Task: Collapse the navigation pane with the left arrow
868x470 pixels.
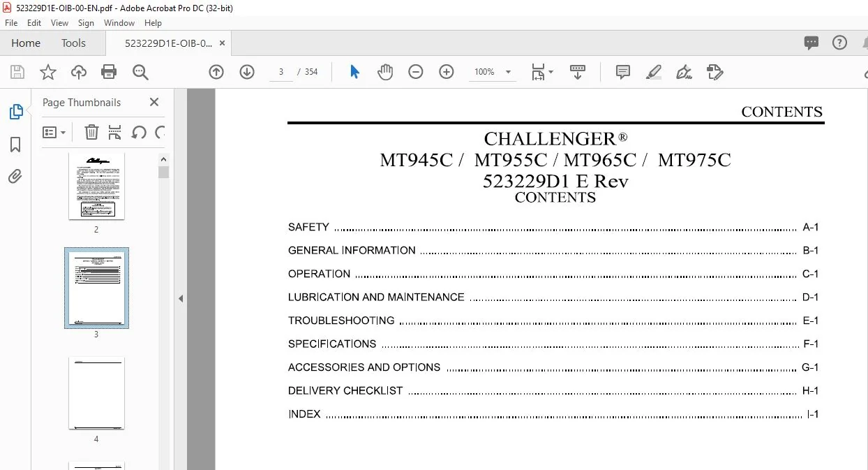Action: [x=180, y=298]
